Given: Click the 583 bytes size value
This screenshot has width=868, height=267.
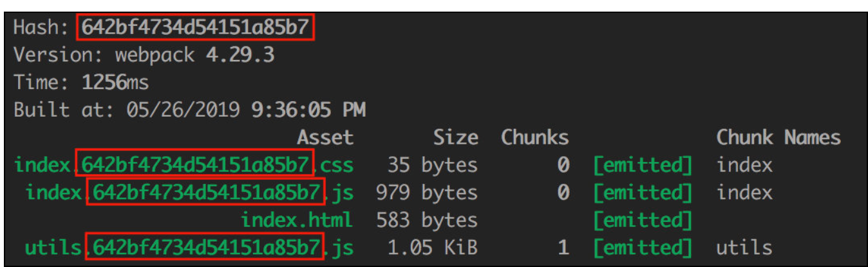Looking at the screenshot, I should click(427, 221).
